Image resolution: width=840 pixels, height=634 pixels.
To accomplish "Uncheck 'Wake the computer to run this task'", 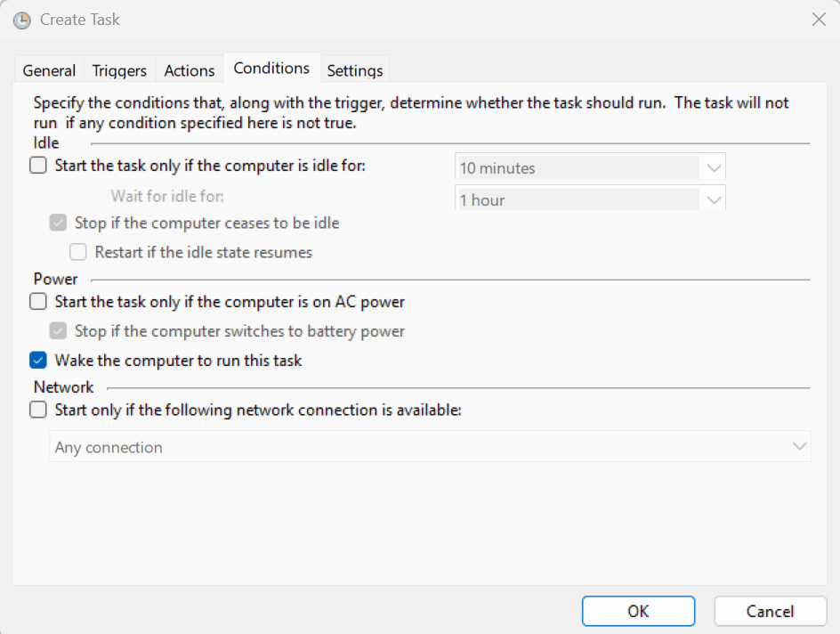I will click(37, 360).
